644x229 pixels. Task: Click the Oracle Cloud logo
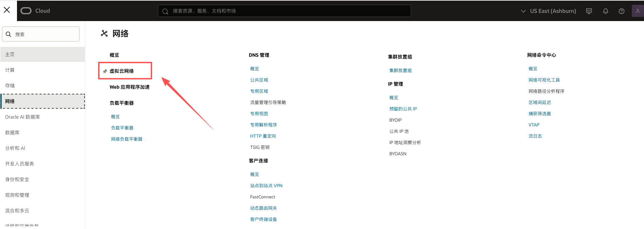click(35, 11)
